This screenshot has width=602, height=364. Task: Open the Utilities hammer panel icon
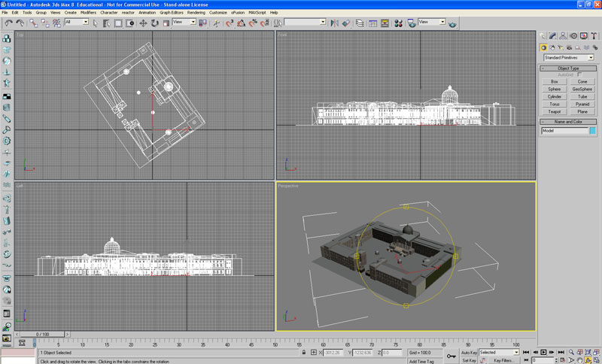tap(594, 35)
